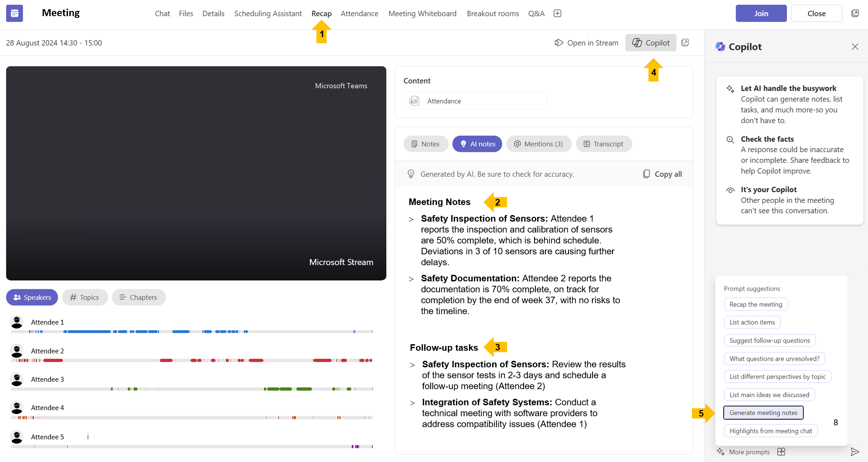This screenshot has width=868, height=462.
Task: Click Attendee 3 avatar icon
Action: pos(17,380)
